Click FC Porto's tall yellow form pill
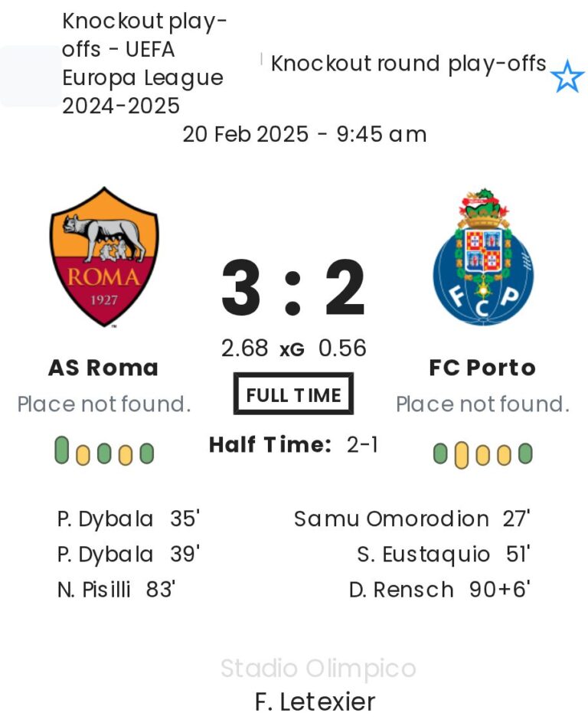588x726 pixels. tap(461, 455)
